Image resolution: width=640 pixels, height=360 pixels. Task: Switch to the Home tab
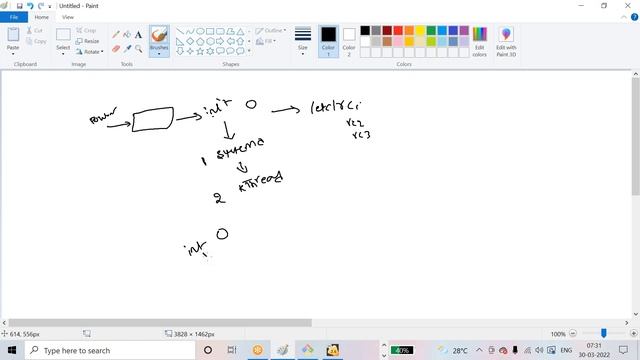(42, 17)
